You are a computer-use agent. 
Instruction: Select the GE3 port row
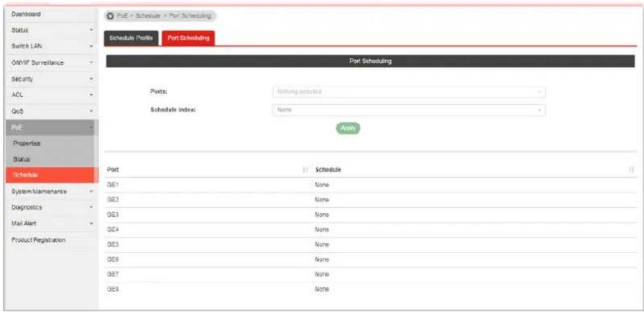pos(371,215)
